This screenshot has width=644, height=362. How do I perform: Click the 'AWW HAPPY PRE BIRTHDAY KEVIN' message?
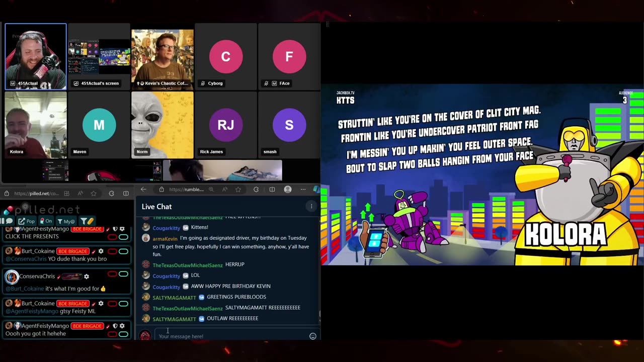[x=231, y=286]
